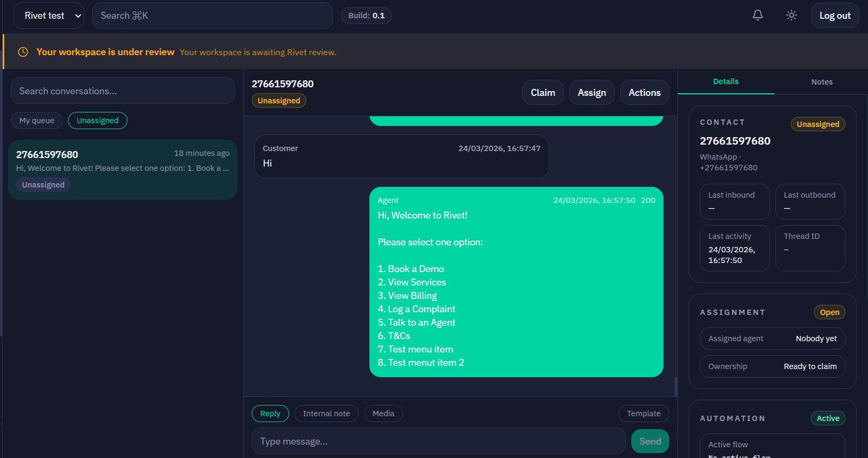Click the Type message input box
868x458 pixels.
pos(438,441)
